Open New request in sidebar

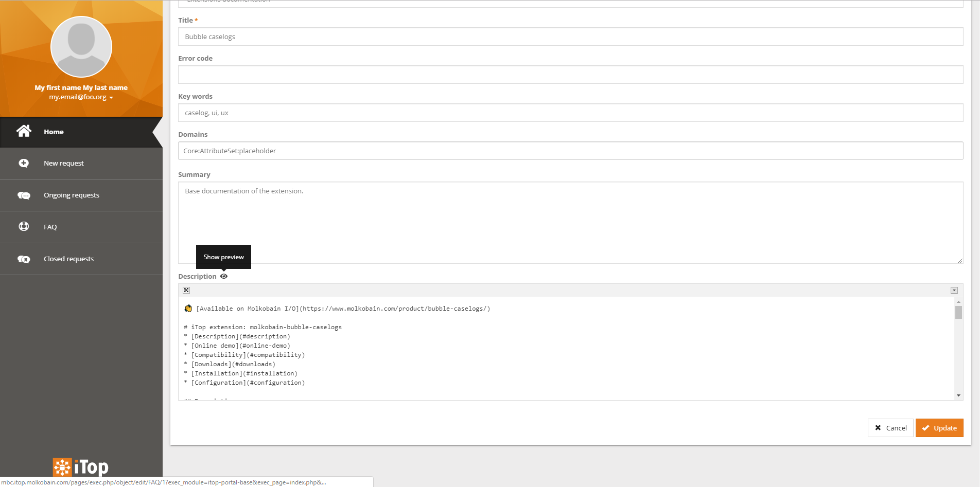(81, 164)
